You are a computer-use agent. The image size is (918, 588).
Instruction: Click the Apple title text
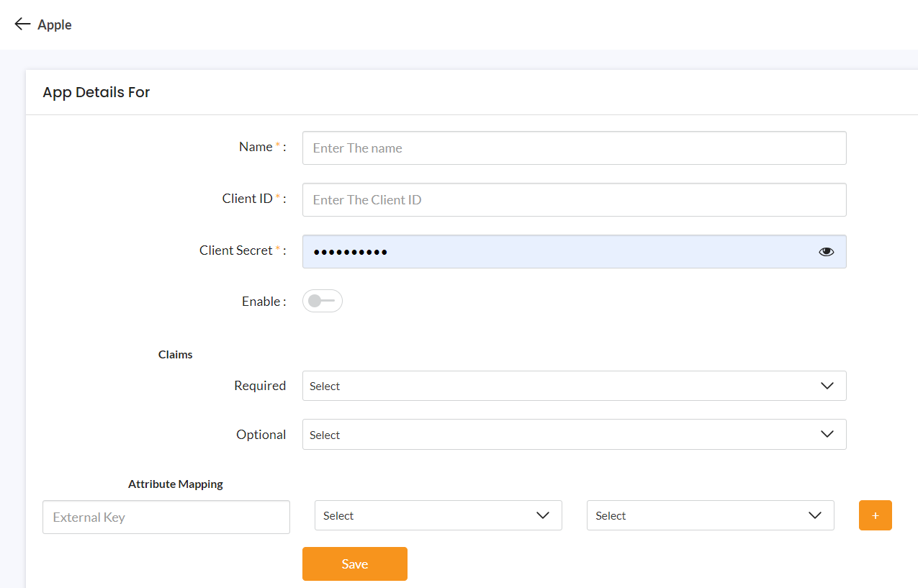(x=54, y=24)
